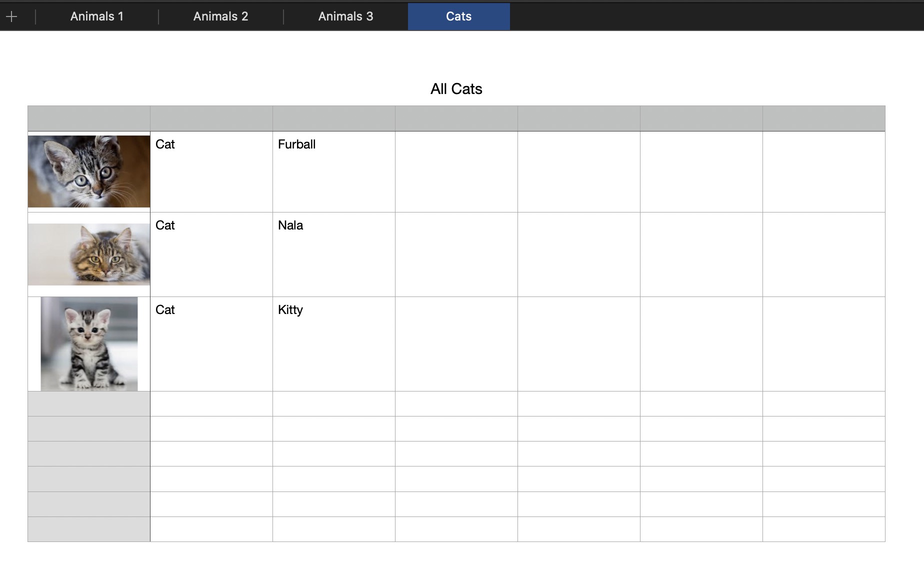The width and height of the screenshot is (924, 575).
Task: Select the cell with text Kitty
Action: tap(333, 343)
